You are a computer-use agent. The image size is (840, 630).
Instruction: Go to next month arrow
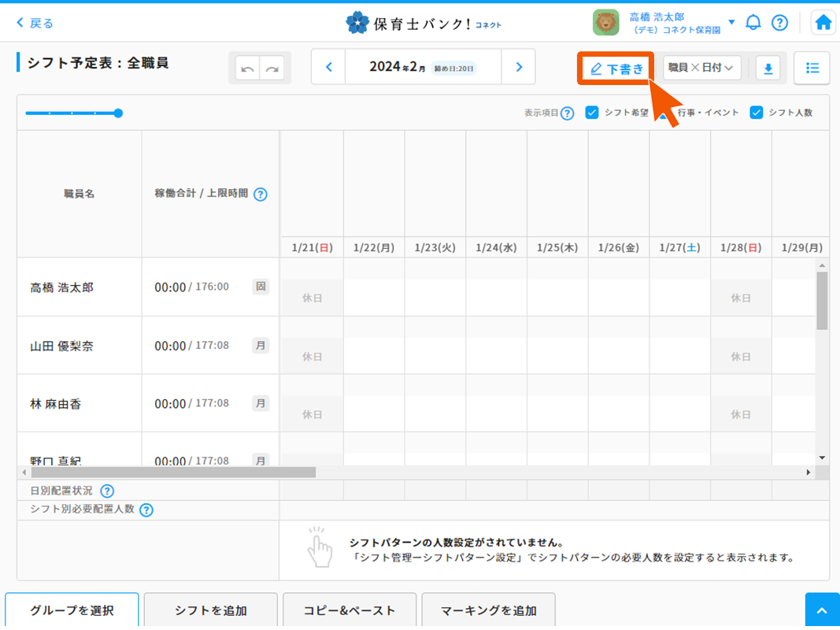(519, 67)
